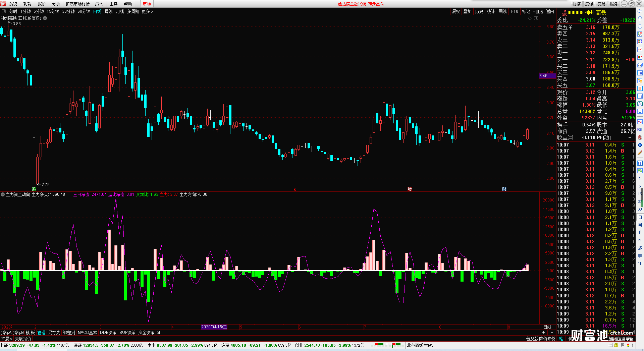Click the 财 marker icon on chart baseline

504,189
